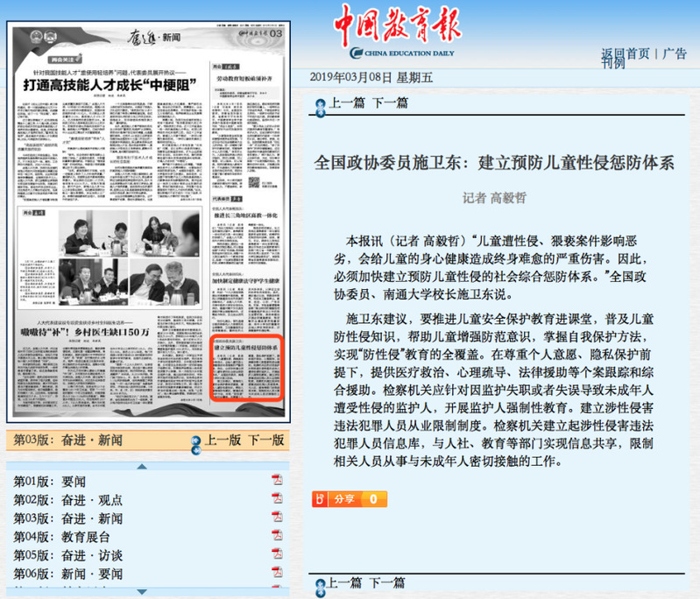Open page 第05版：奋进·访谈
Screen dimensions: 700x599
pos(67,555)
